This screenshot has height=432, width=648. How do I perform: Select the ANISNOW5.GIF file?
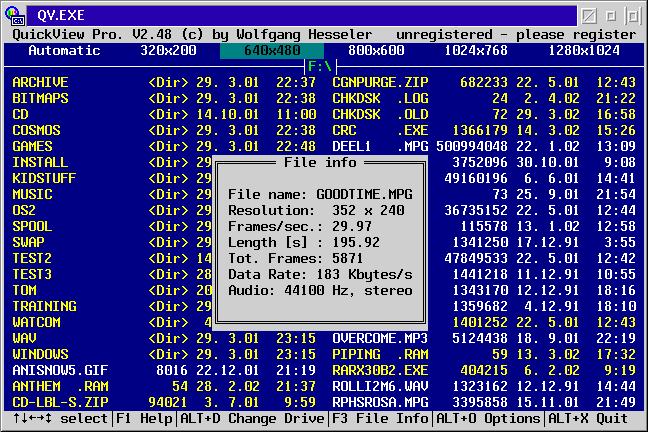click(x=164, y=370)
